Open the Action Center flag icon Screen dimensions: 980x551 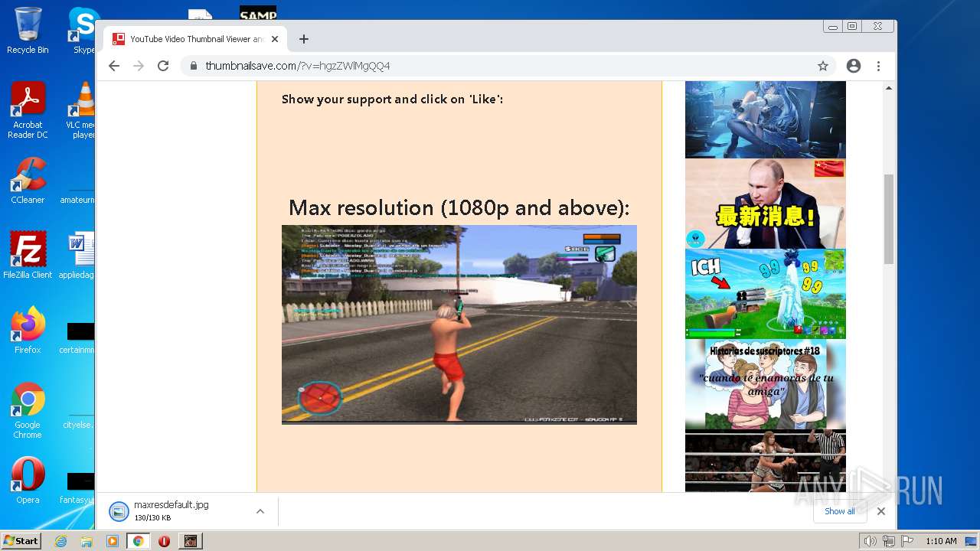click(907, 541)
